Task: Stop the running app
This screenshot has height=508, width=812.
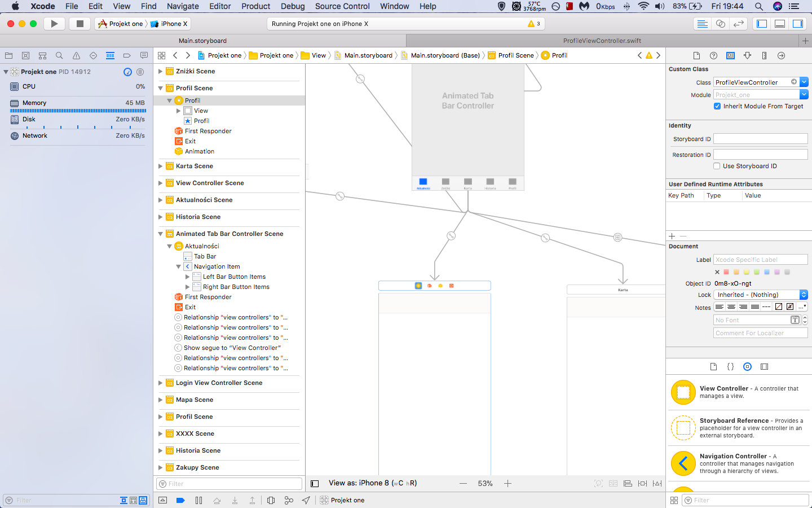Action: (80, 24)
